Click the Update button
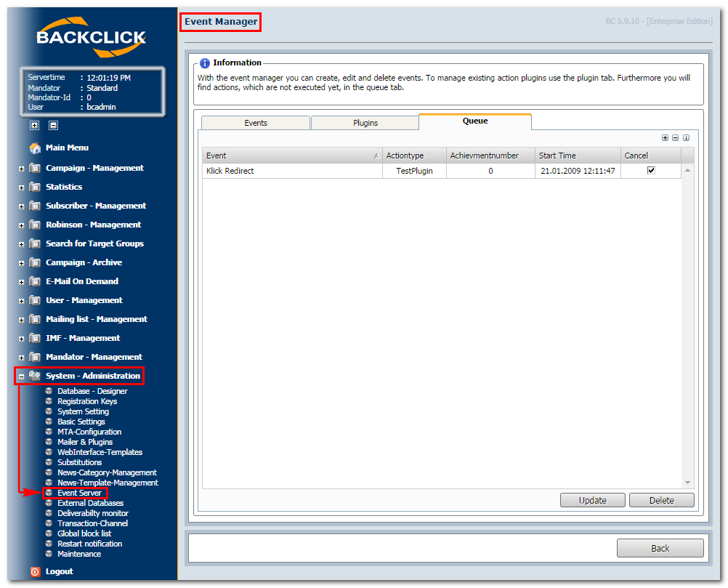728x588 pixels. (x=592, y=500)
